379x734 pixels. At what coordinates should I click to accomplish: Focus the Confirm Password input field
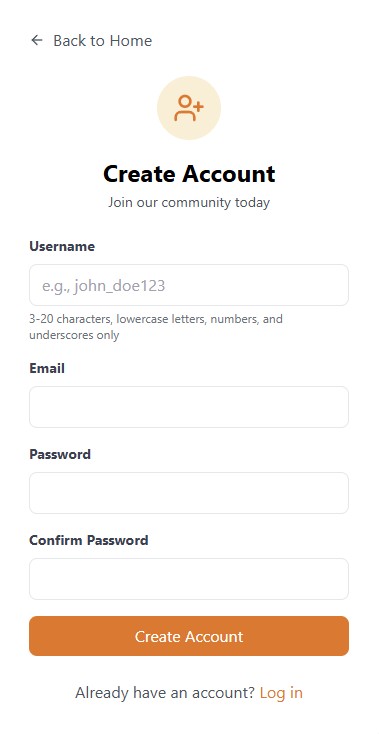tap(189, 579)
